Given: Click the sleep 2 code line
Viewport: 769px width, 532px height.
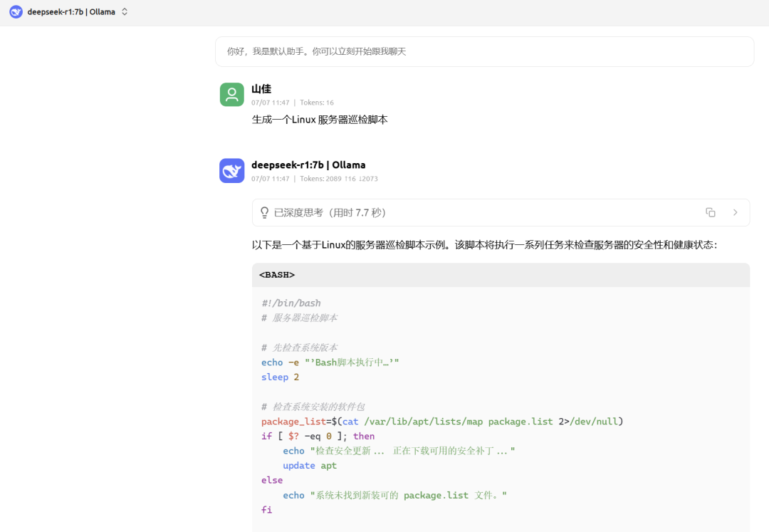Looking at the screenshot, I should coord(280,377).
